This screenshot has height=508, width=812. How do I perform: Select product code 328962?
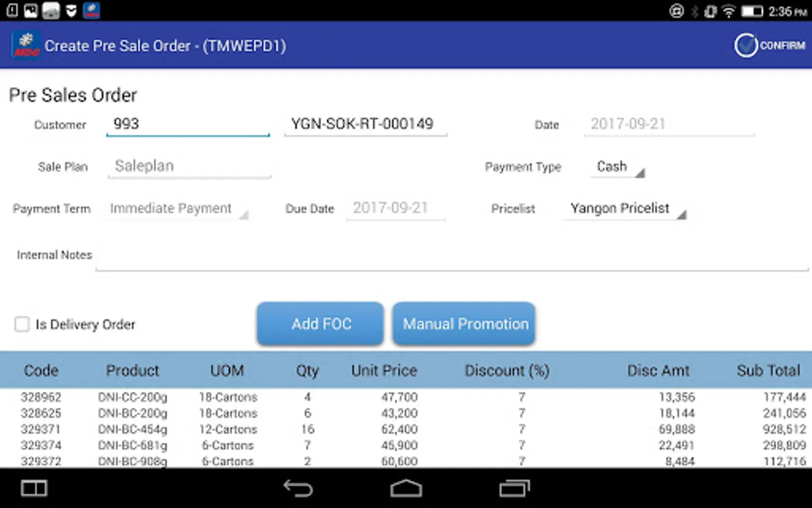coord(41,397)
